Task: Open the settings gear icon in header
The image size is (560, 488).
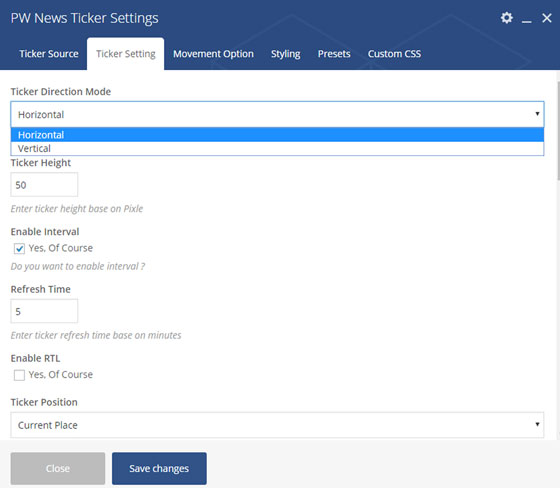Action: (506, 18)
